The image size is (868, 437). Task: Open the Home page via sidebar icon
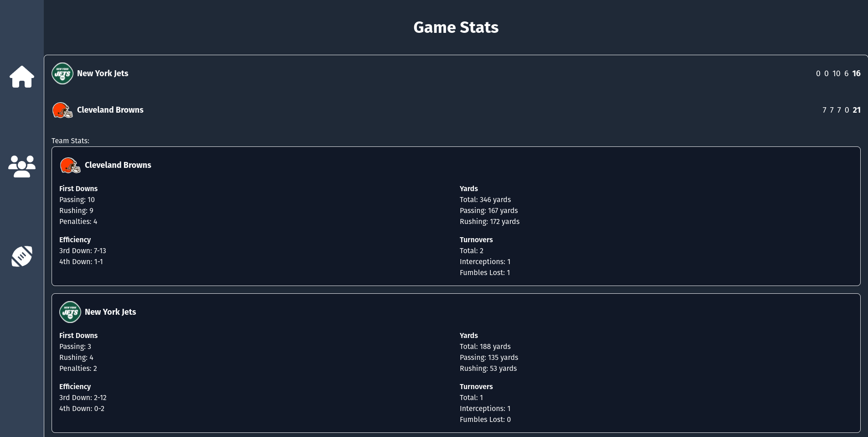(21, 77)
